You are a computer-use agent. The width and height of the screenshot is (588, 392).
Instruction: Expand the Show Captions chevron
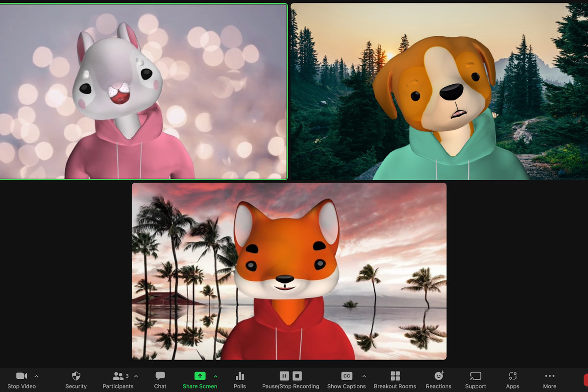click(363, 375)
